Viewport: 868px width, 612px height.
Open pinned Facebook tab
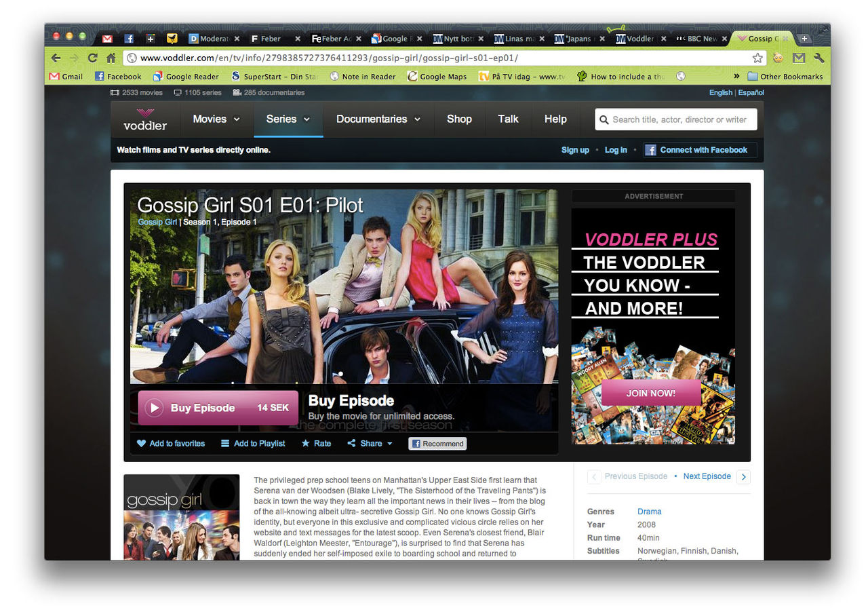[x=129, y=39]
